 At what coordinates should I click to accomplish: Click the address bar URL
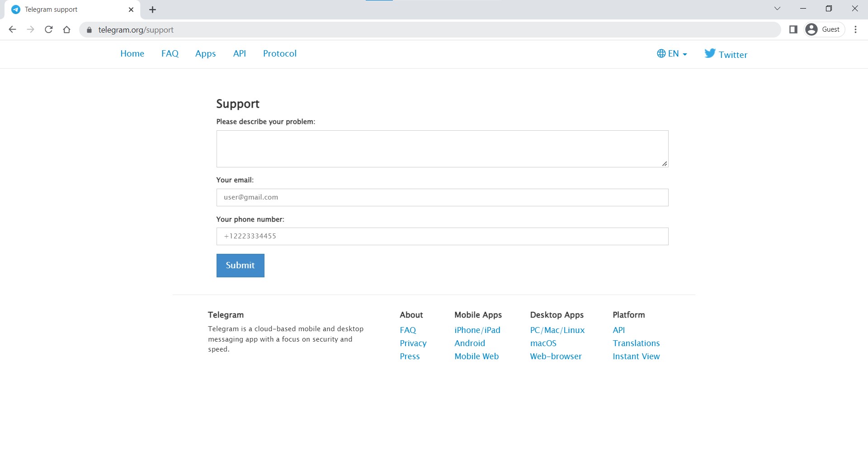pos(136,30)
